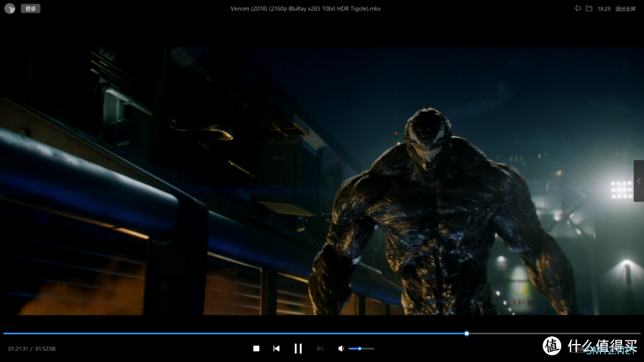
Task: Open file via the folder icon
Action: (589, 8)
